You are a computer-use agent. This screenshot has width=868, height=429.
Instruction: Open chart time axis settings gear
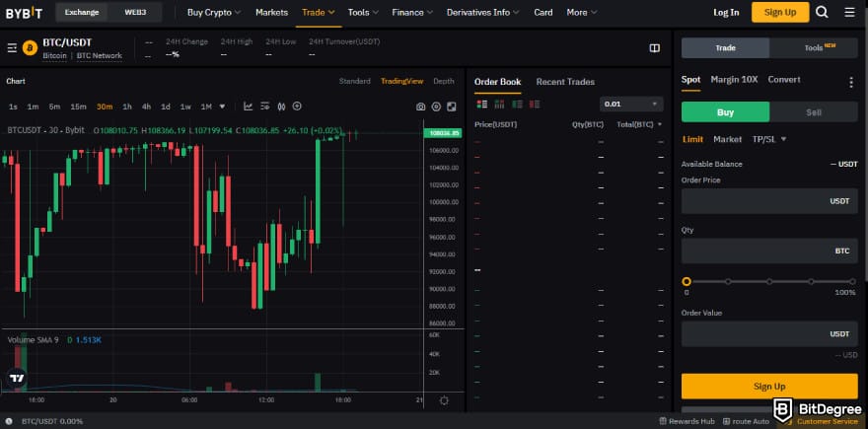click(444, 400)
